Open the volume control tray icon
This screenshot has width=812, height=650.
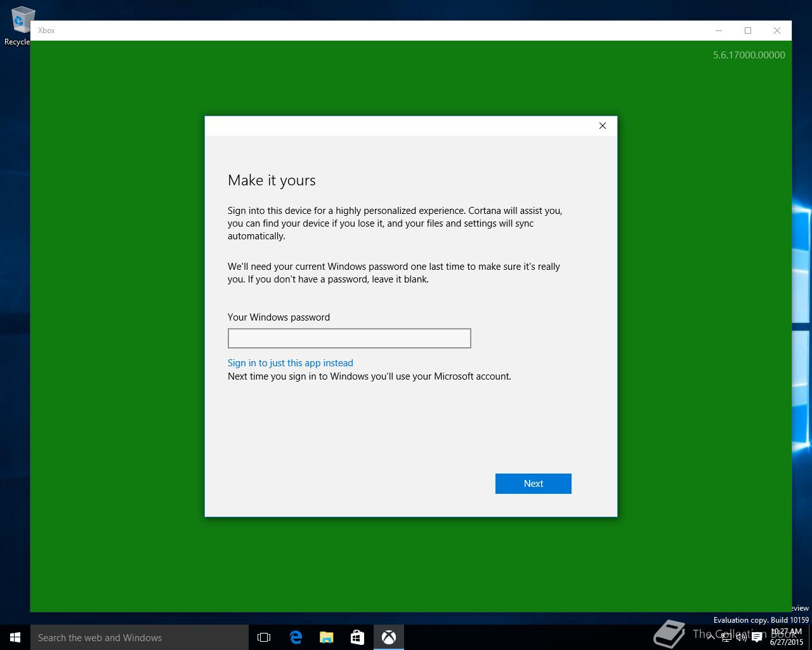tap(741, 637)
